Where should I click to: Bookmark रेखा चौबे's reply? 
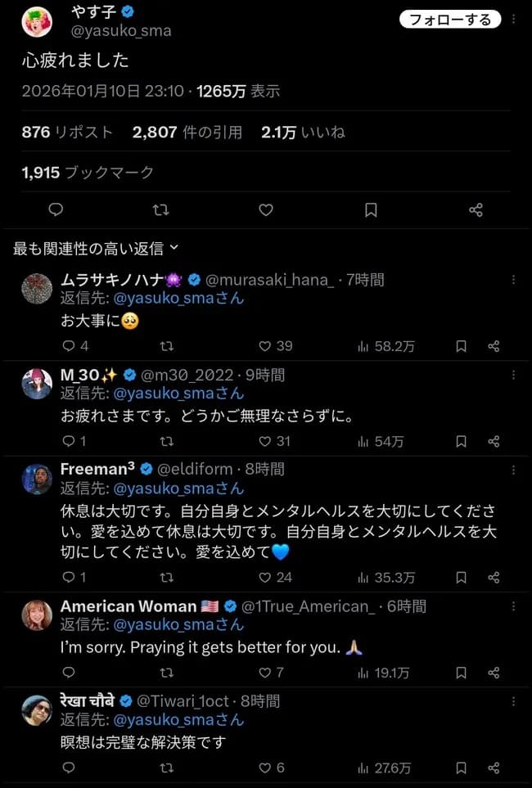click(460, 768)
